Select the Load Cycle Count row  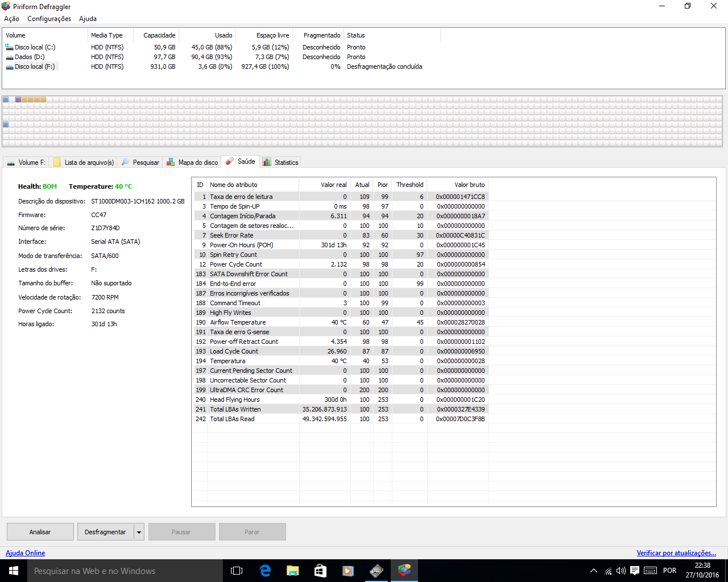tap(340, 351)
